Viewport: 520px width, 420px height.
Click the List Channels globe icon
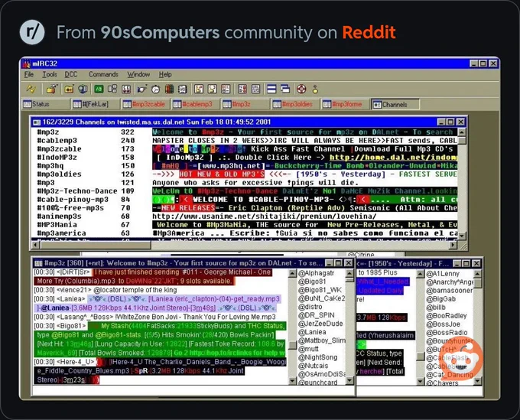83,89
